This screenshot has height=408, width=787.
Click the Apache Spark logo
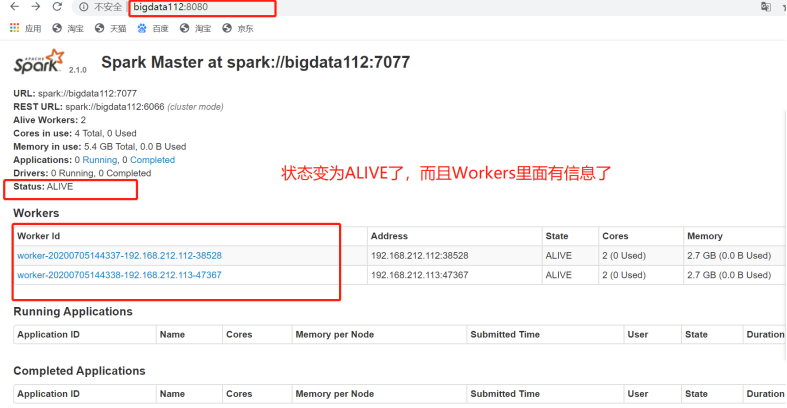39,62
